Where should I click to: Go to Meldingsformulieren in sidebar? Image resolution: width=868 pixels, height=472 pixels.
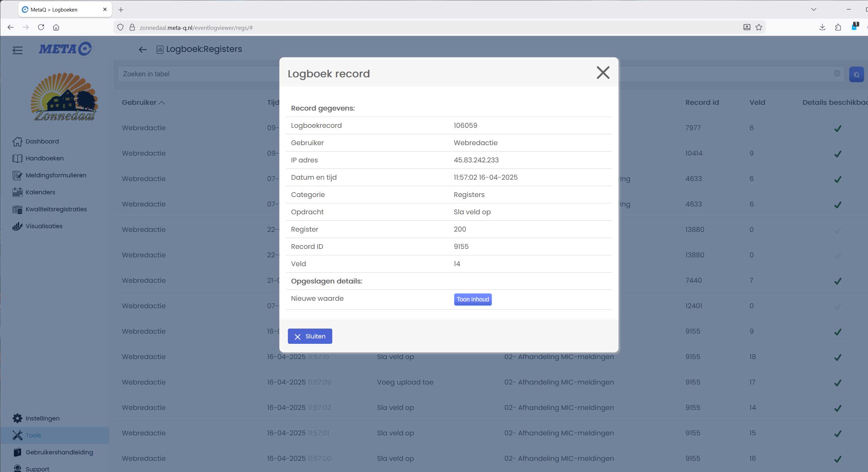(56, 175)
